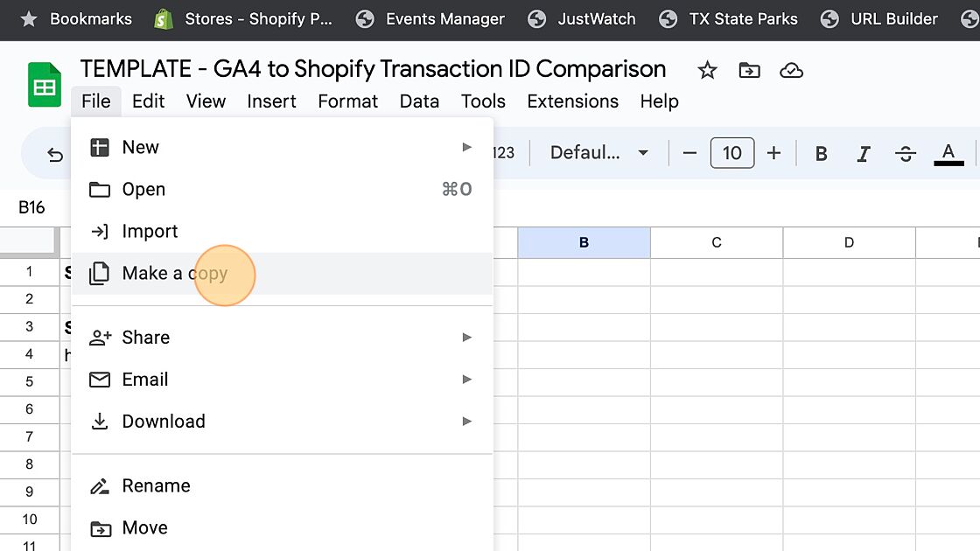
Task: Toggle bold formatting
Action: click(821, 154)
